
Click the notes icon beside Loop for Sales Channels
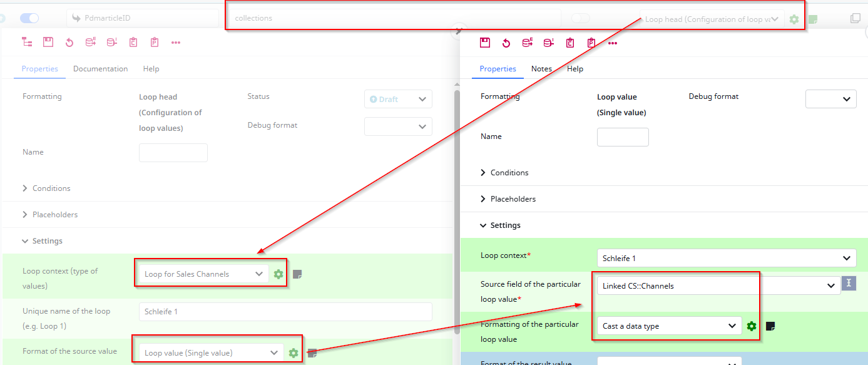[298, 274]
